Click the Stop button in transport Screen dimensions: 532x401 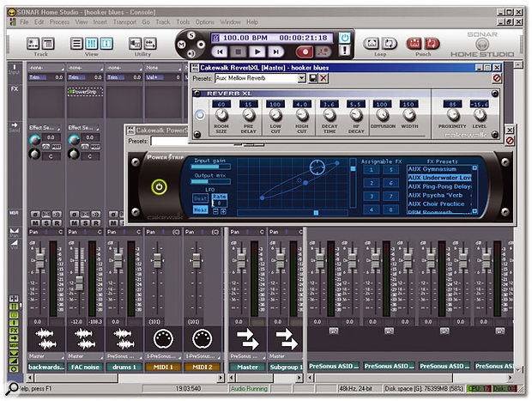[x=239, y=52]
